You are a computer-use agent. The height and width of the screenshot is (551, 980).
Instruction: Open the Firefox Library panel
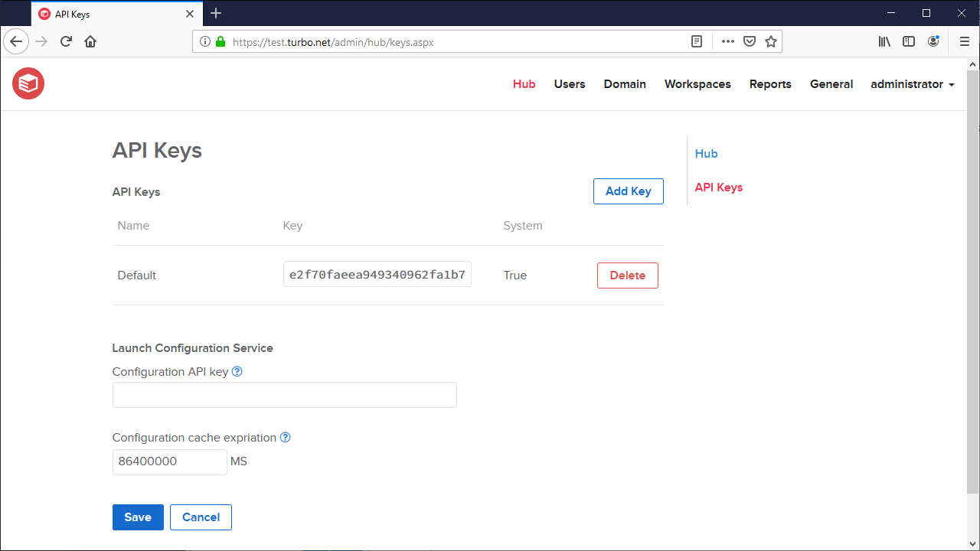(884, 41)
